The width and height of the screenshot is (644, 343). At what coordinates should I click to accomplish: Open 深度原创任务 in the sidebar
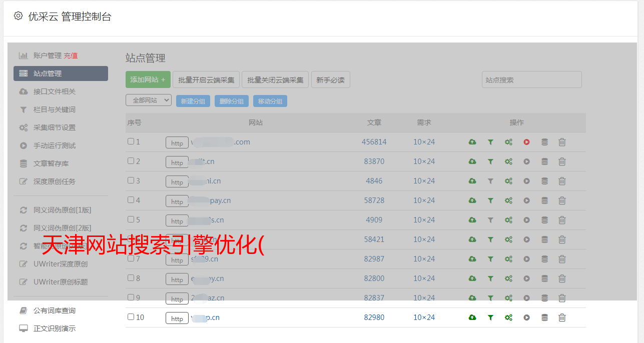tap(55, 181)
